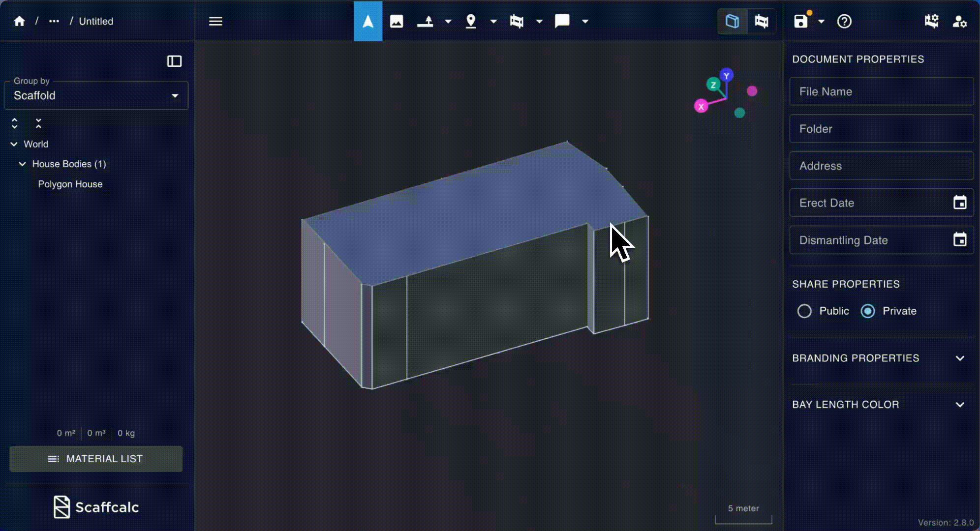Select the pointer selection tool
Image resolution: width=980 pixels, height=531 pixels.
click(367, 21)
